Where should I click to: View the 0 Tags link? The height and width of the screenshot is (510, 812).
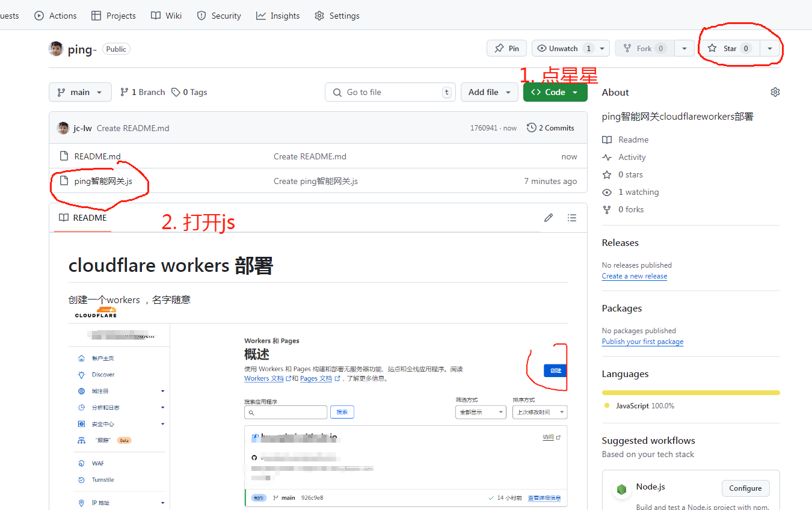[189, 92]
